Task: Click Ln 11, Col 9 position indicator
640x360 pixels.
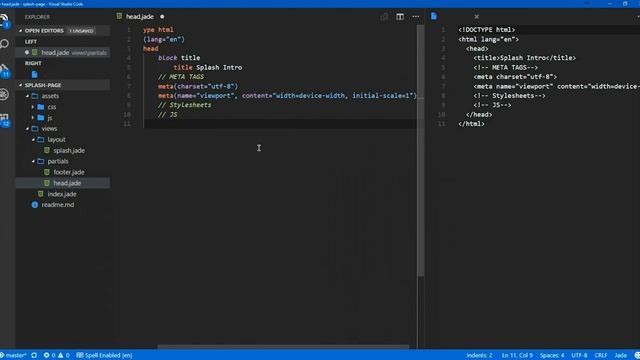Action: tap(517, 355)
